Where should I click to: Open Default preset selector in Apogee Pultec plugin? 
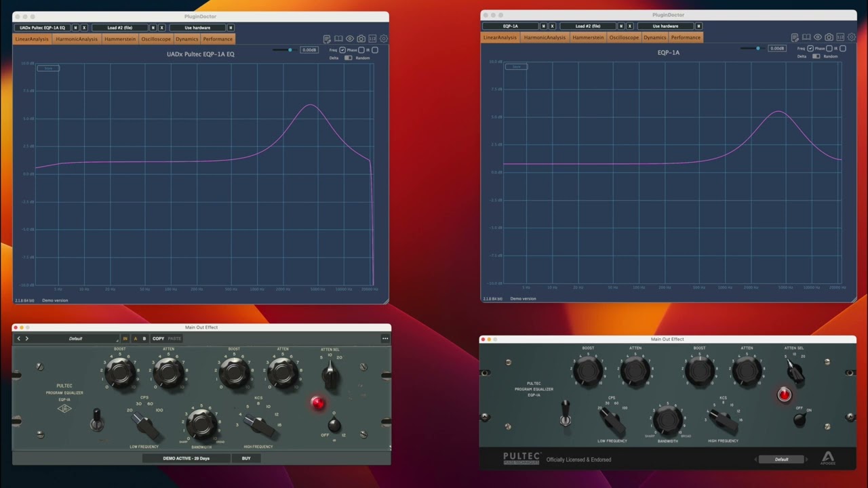tap(781, 459)
